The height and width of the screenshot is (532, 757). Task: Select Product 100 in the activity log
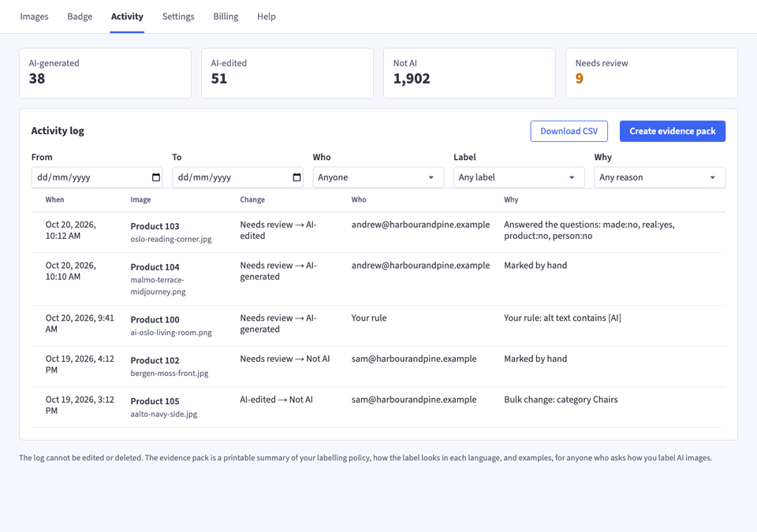155,320
